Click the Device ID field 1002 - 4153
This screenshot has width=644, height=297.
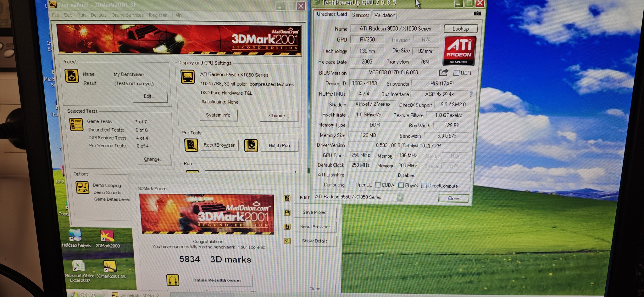tap(364, 83)
